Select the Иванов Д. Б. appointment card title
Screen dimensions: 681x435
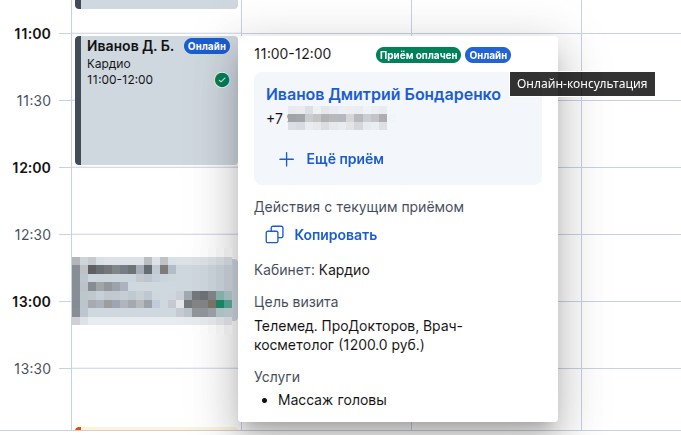point(130,46)
